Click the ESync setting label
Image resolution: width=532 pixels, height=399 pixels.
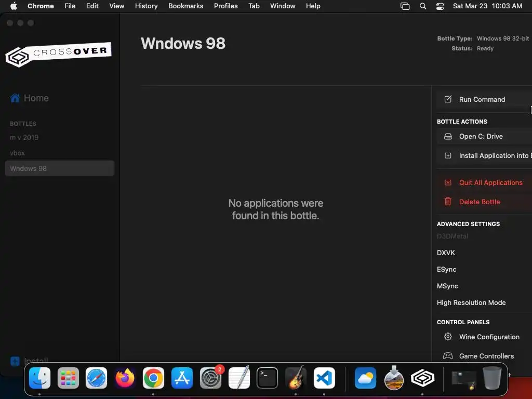click(x=446, y=270)
